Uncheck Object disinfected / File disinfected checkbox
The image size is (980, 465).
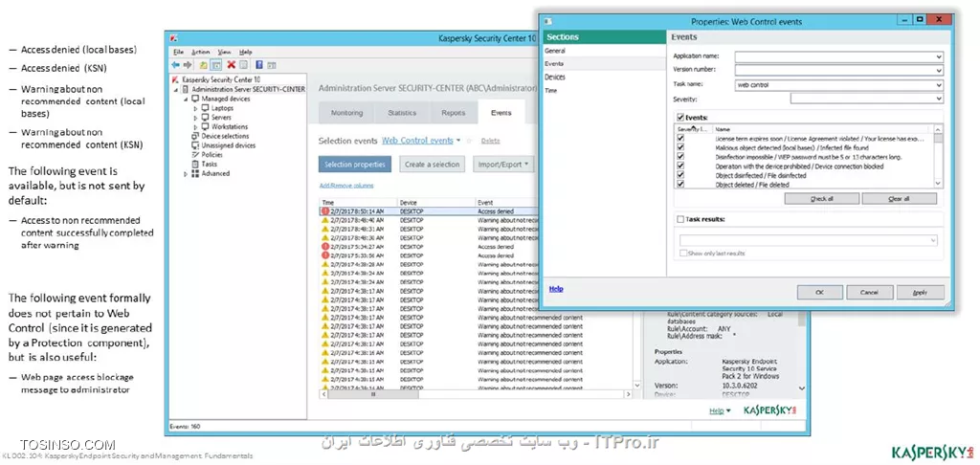point(680,176)
